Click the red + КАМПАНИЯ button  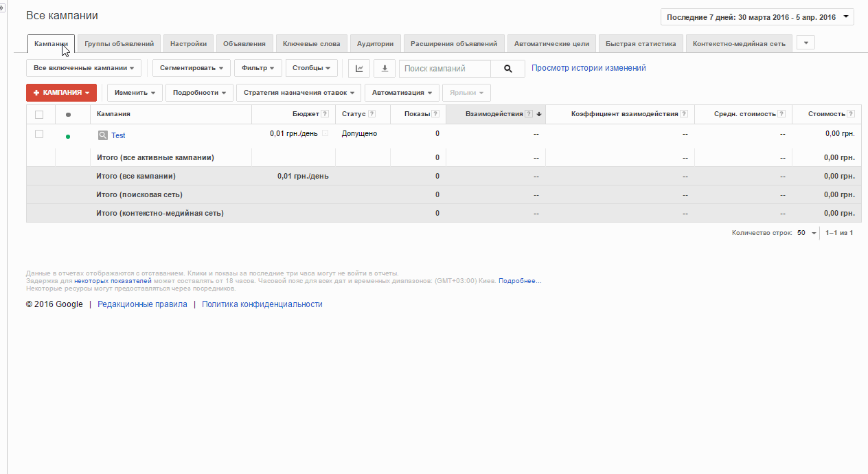click(x=61, y=93)
